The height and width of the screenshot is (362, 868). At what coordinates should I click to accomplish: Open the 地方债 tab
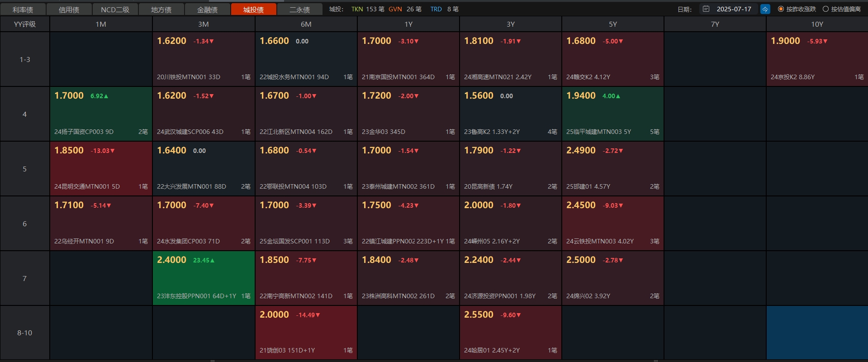tap(161, 10)
